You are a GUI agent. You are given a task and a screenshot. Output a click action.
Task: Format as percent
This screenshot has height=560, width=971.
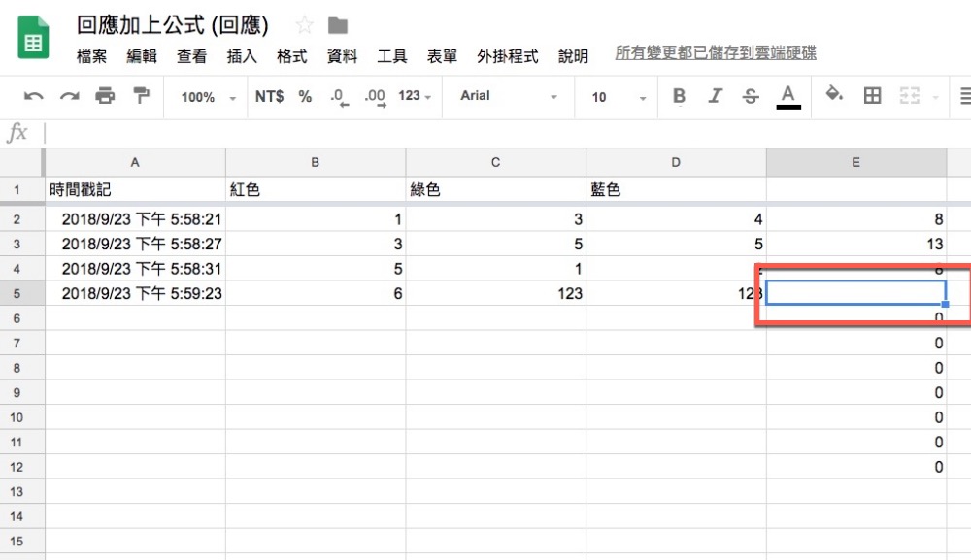tap(305, 96)
